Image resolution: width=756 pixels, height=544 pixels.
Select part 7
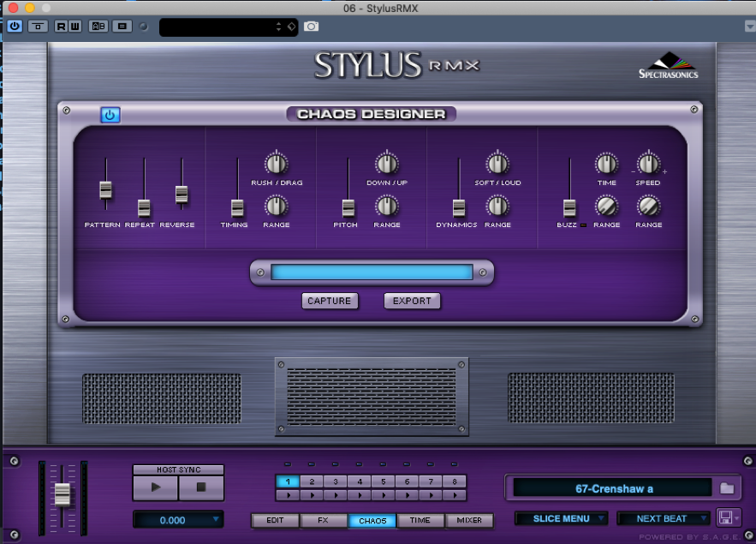pyautogui.click(x=431, y=481)
